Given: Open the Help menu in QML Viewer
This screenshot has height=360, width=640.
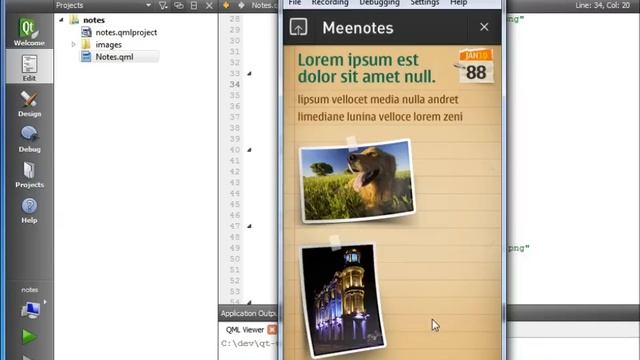Looking at the screenshot, I should coord(458,3).
